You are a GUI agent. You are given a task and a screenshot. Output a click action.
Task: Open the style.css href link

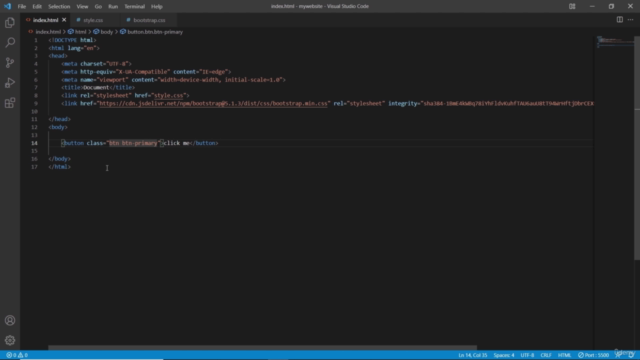[169, 96]
